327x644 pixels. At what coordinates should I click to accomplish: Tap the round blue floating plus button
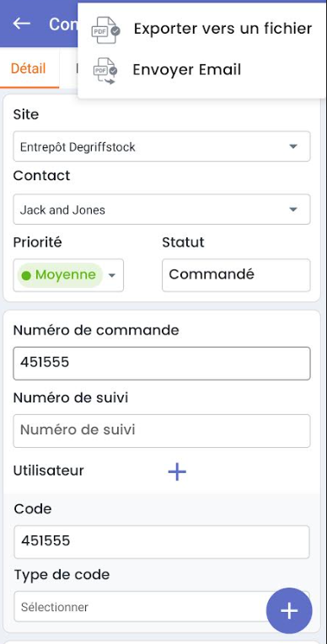pos(289,610)
